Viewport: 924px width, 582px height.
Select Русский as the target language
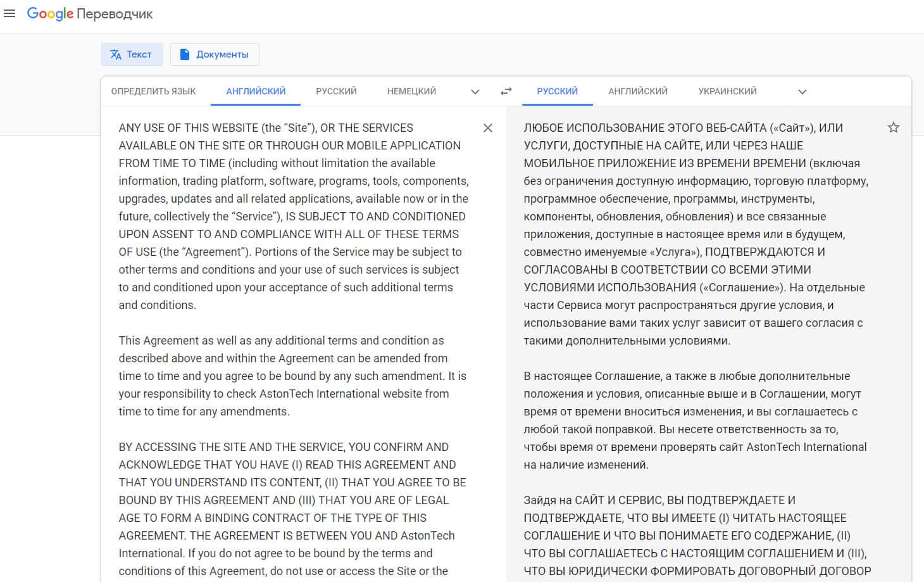point(557,91)
